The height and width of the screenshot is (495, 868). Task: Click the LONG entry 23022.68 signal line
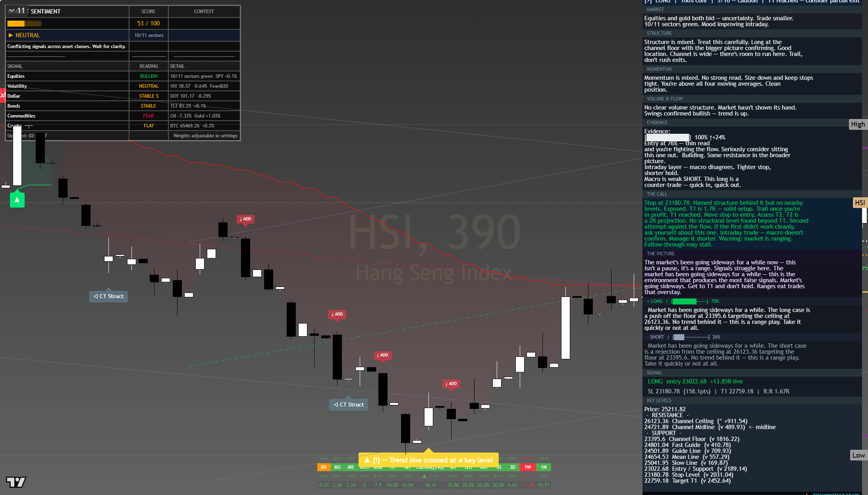695,381
